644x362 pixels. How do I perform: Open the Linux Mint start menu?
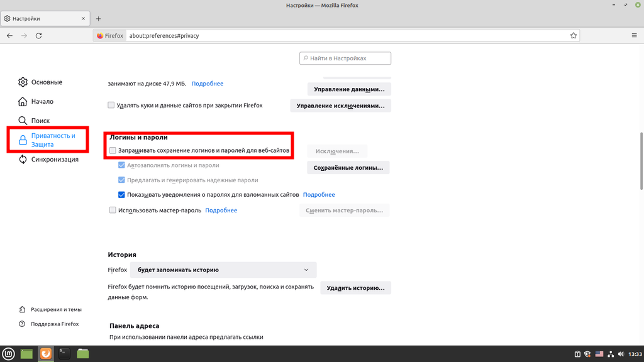tap(8, 354)
